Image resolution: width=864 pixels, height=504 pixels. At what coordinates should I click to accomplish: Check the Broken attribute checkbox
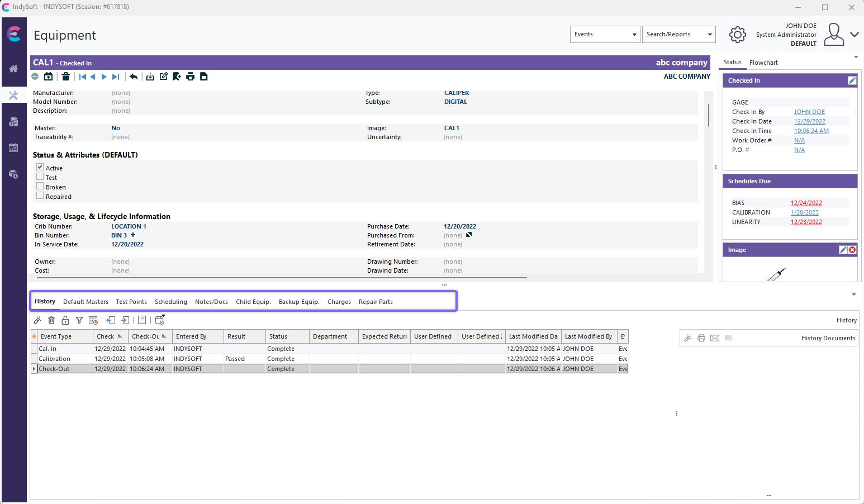pos(40,186)
